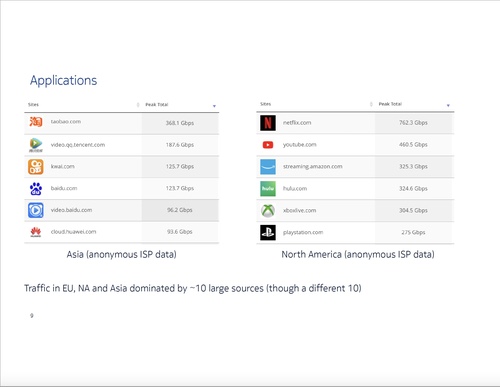This screenshot has width=500, height=387.
Task: Click the Asia anonymous ISP data caption
Action: (x=121, y=255)
